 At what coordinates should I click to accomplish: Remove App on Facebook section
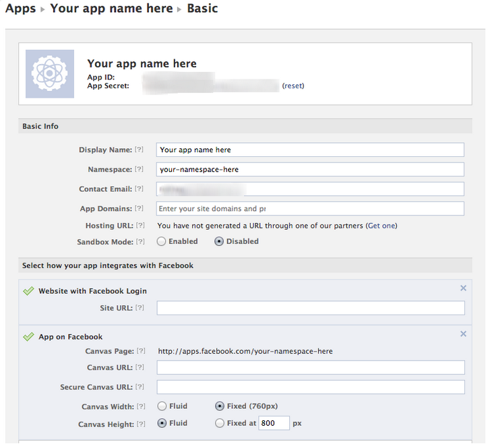point(463,333)
